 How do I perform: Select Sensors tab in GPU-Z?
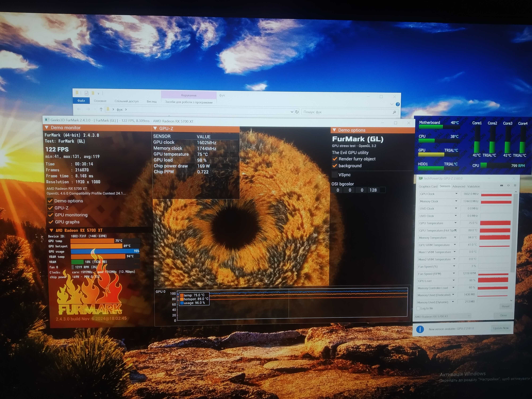445,186
